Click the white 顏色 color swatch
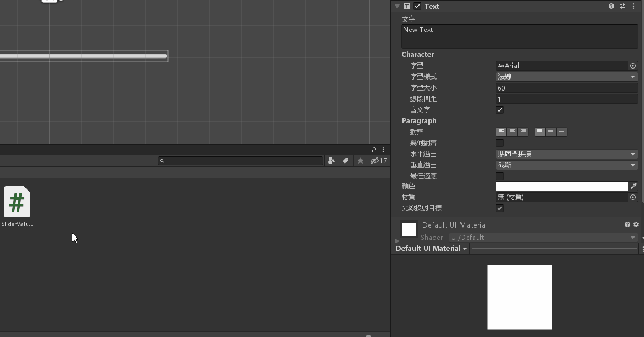This screenshot has width=644, height=337. tap(562, 186)
